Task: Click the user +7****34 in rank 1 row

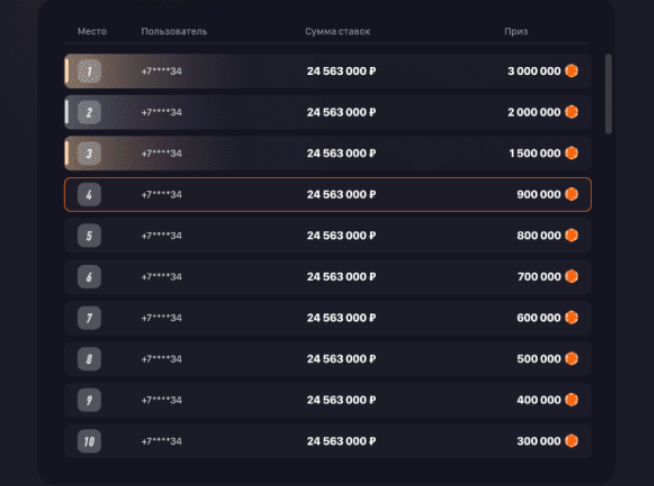Action: pyautogui.click(x=161, y=71)
